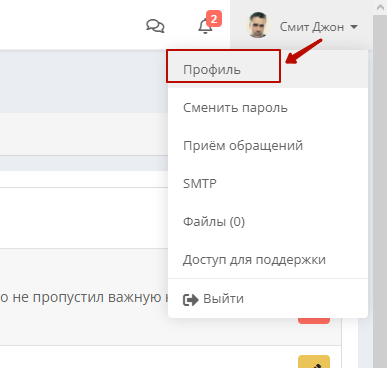
Task: Click the vertical scrollbar track
Action: pyautogui.click(x=380, y=191)
